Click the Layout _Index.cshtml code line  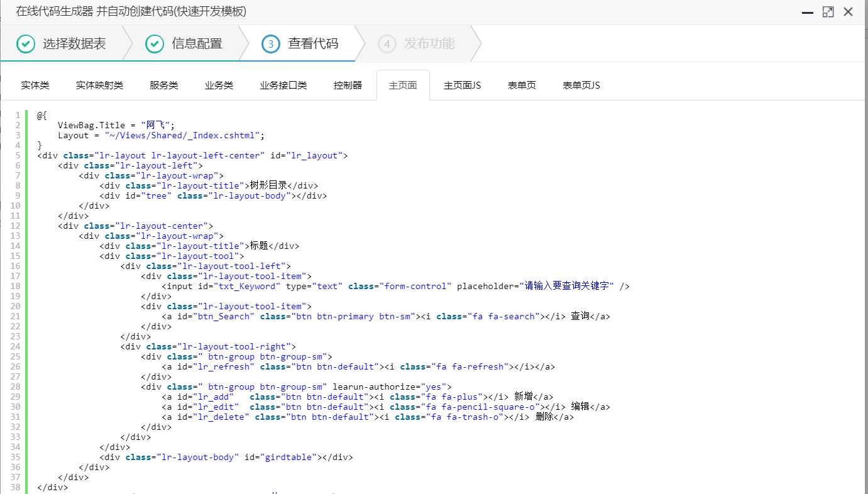[x=162, y=135]
